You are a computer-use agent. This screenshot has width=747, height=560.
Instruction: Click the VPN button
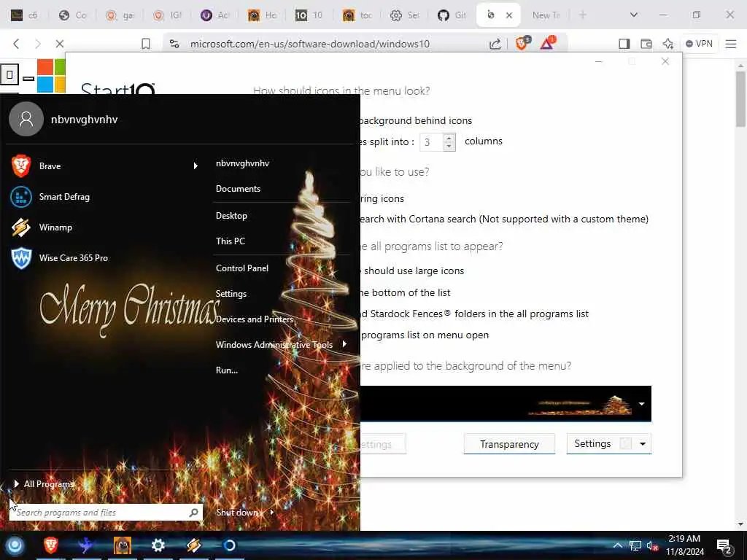699,44
